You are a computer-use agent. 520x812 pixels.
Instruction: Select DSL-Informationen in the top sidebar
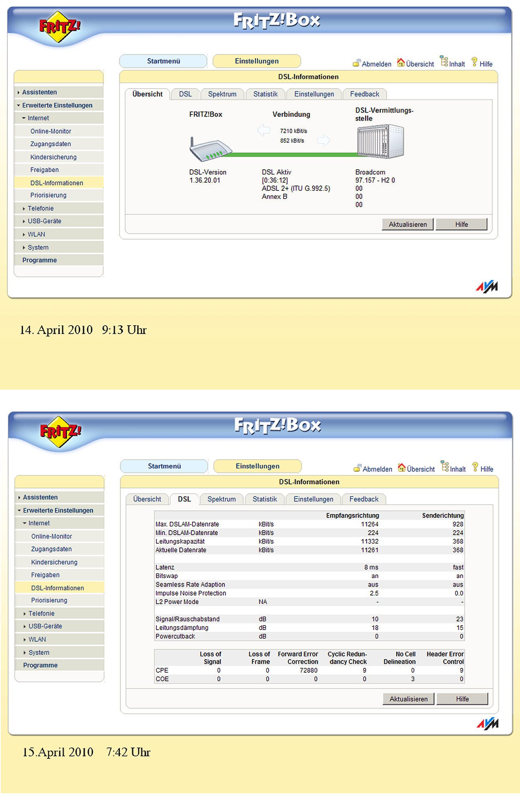click(59, 183)
